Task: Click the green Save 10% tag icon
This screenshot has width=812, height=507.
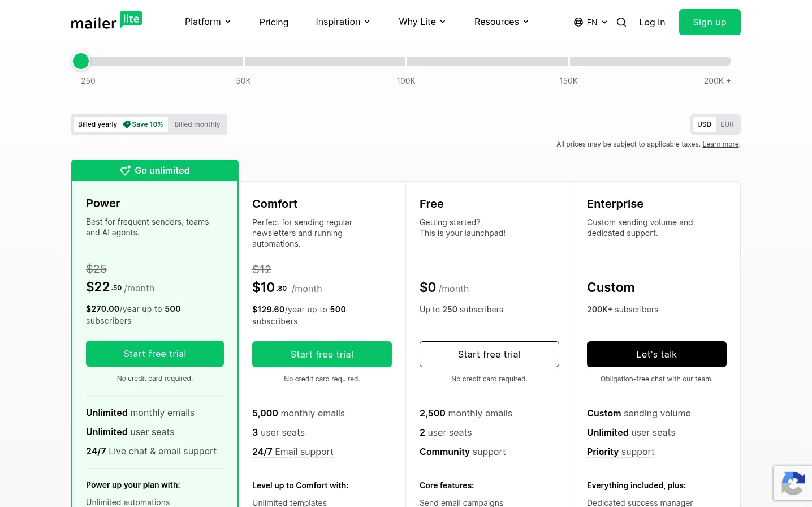Action: pyautogui.click(x=127, y=124)
